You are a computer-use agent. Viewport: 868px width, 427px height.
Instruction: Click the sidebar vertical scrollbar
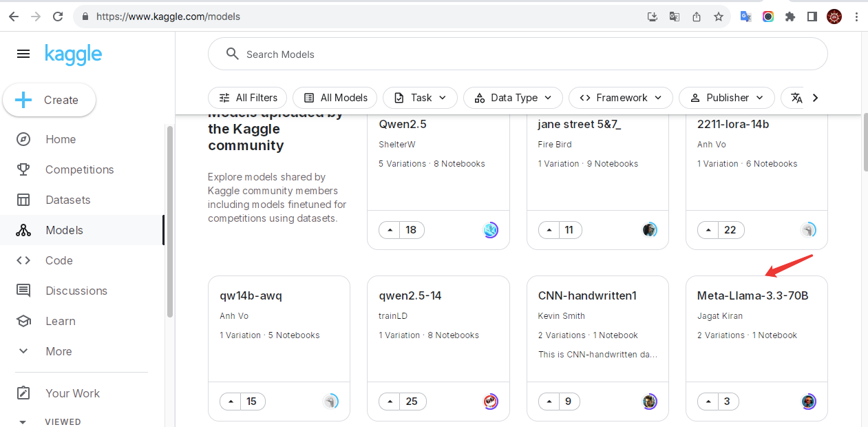tap(170, 222)
